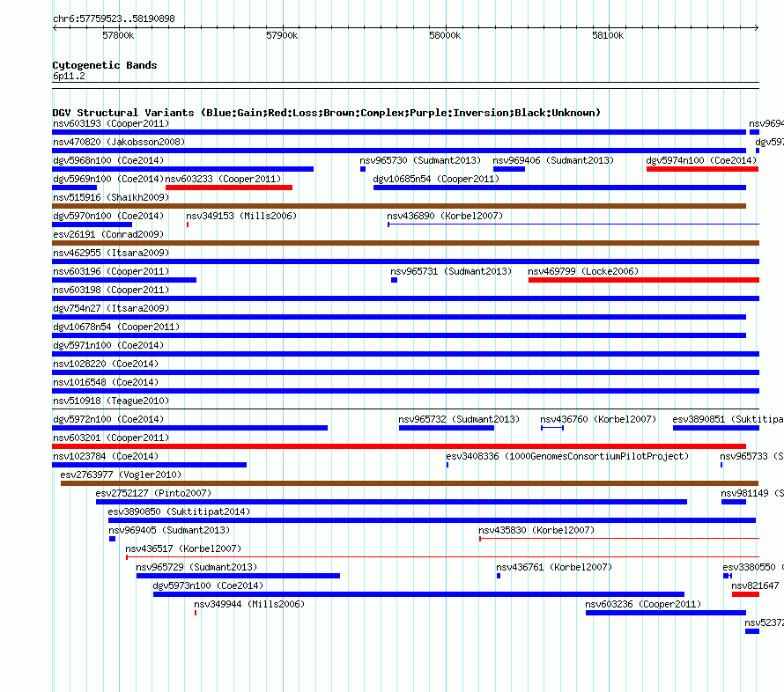Open the nsv965730 (Sudmant2013) label
Image resolution: width=784 pixels, height=692 pixels.
point(420,160)
